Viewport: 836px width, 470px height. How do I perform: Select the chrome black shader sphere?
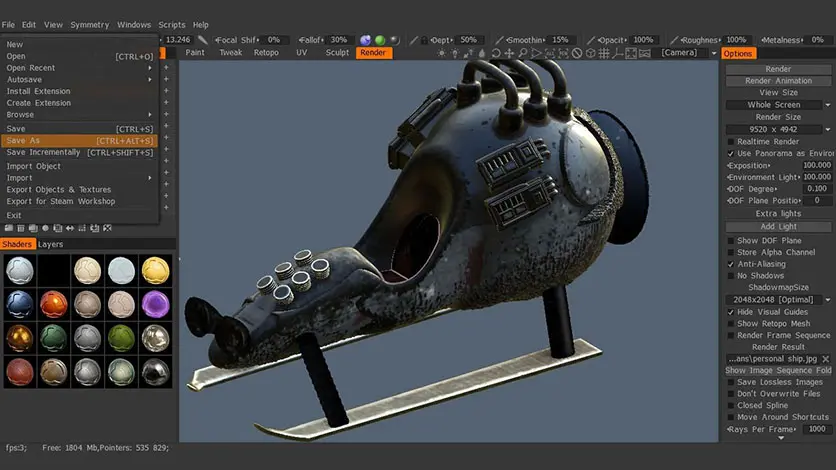(x=155, y=372)
